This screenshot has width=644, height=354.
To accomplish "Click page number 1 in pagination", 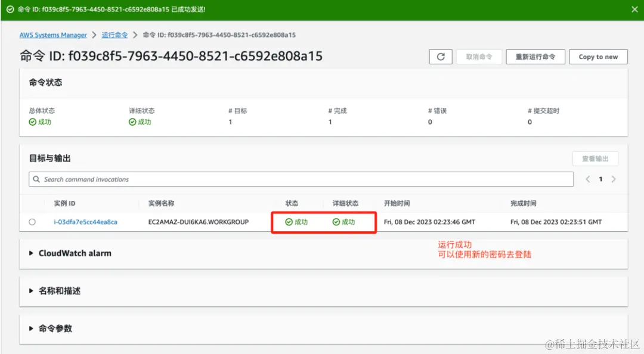I will pyautogui.click(x=600, y=179).
